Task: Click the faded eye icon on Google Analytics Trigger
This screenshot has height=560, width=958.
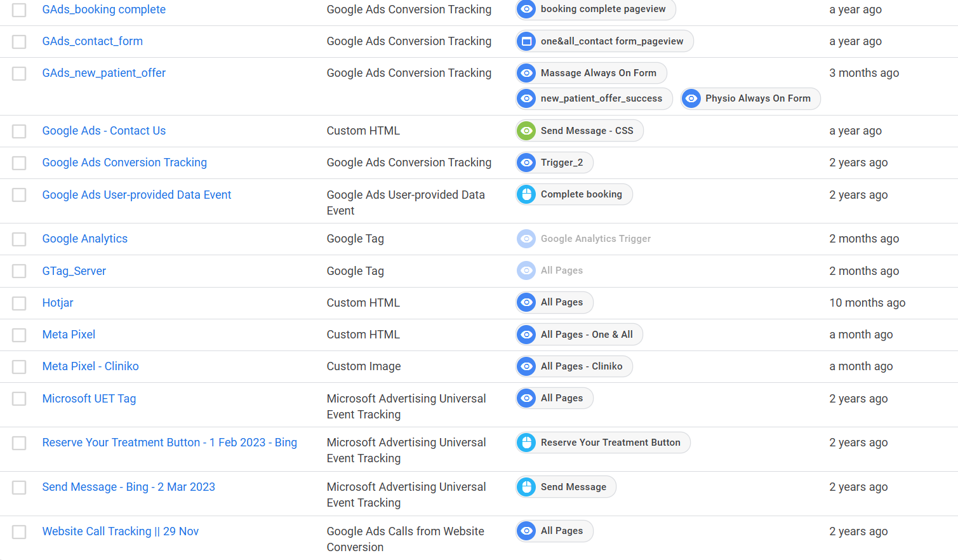Action: point(527,239)
